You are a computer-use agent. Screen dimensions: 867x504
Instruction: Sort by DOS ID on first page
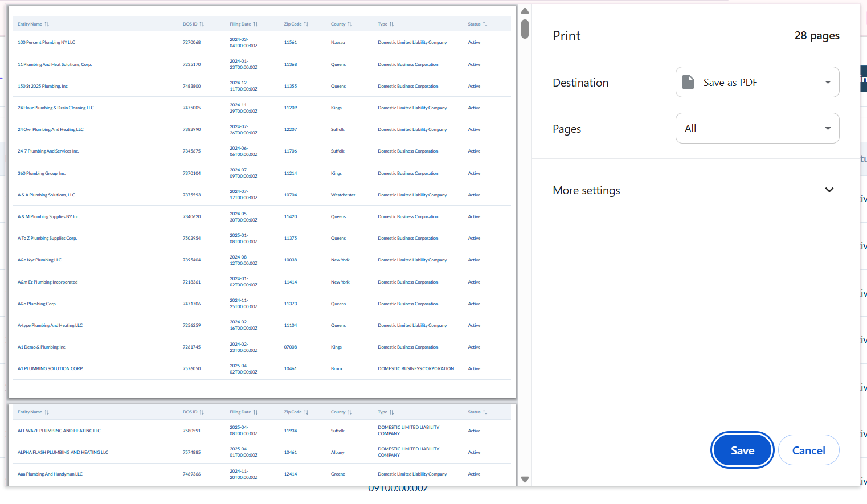193,24
